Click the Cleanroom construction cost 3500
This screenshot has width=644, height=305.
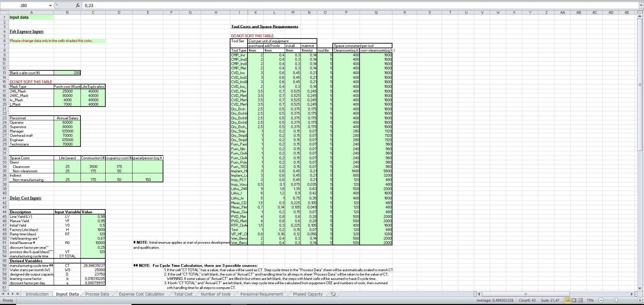point(93,167)
